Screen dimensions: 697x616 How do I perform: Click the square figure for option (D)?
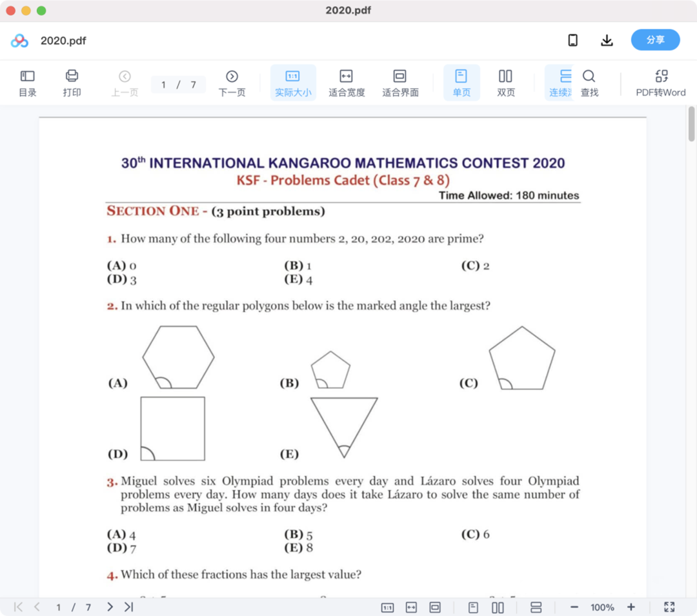173,428
